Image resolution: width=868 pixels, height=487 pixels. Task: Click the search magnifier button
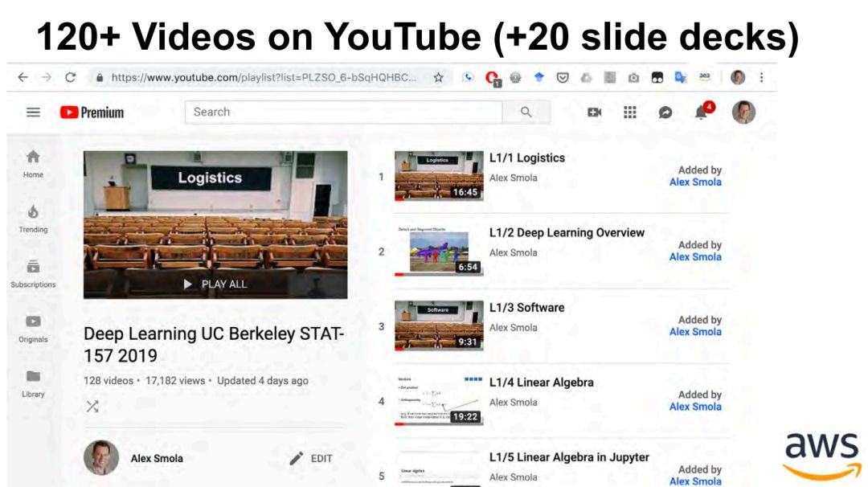point(526,113)
